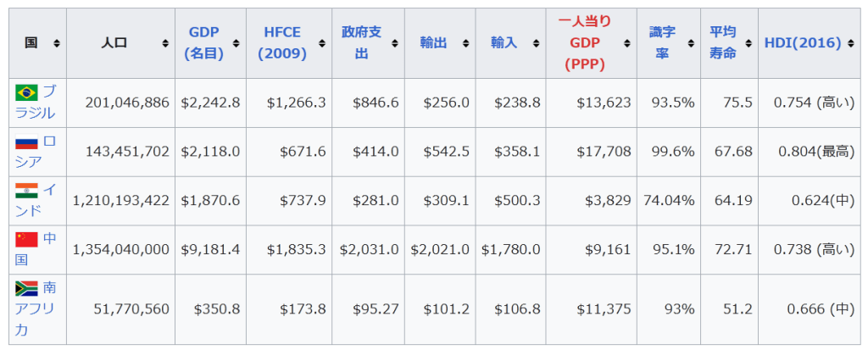Select China's population cell 1,354,040,000
Viewport: 868px width, 350px height.
pyautogui.click(x=121, y=249)
